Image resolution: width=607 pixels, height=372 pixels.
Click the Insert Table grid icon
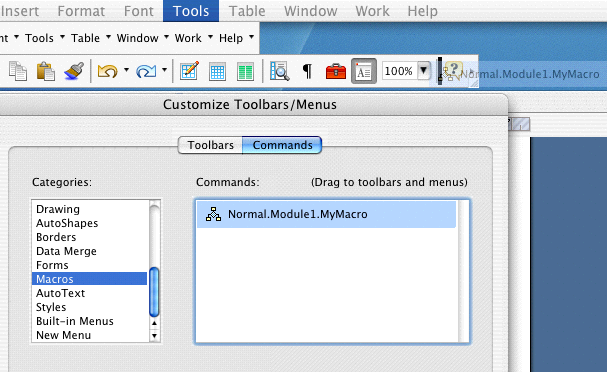217,72
